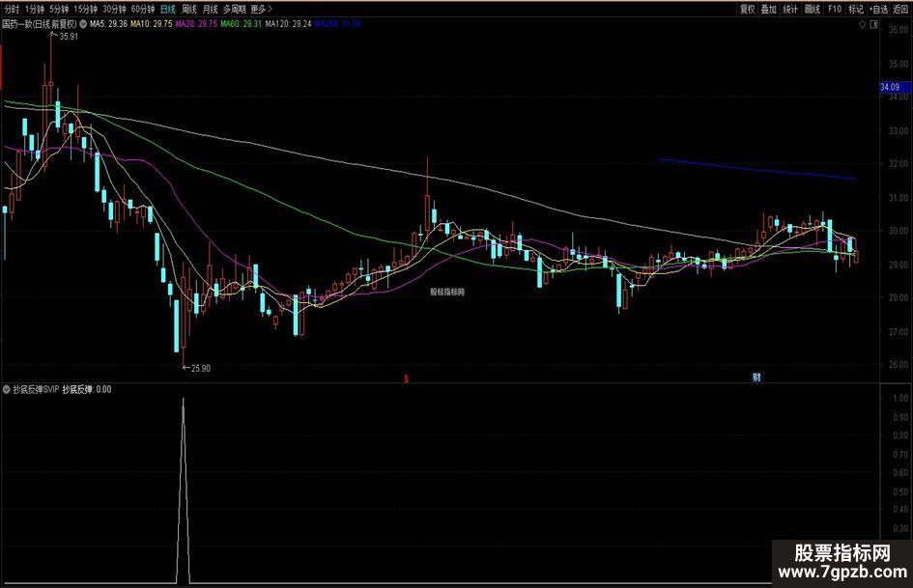This screenshot has height=588, width=913.
Task: Click the MA120: 29.24 label
Action: click(288, 24)
